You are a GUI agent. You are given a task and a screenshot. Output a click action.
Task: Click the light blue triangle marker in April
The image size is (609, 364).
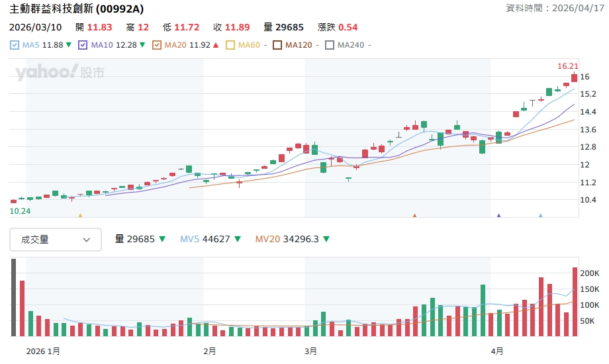pos(540,215)
